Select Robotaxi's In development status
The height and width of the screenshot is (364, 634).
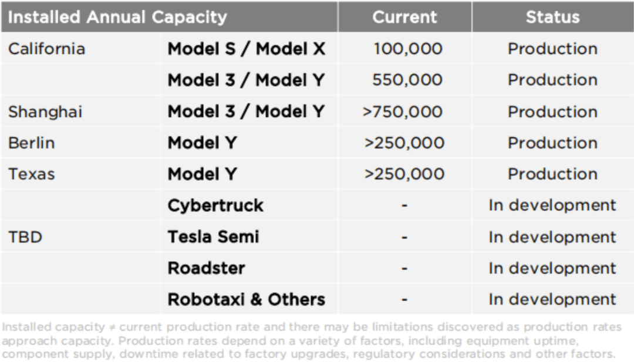tap(552, 299)
